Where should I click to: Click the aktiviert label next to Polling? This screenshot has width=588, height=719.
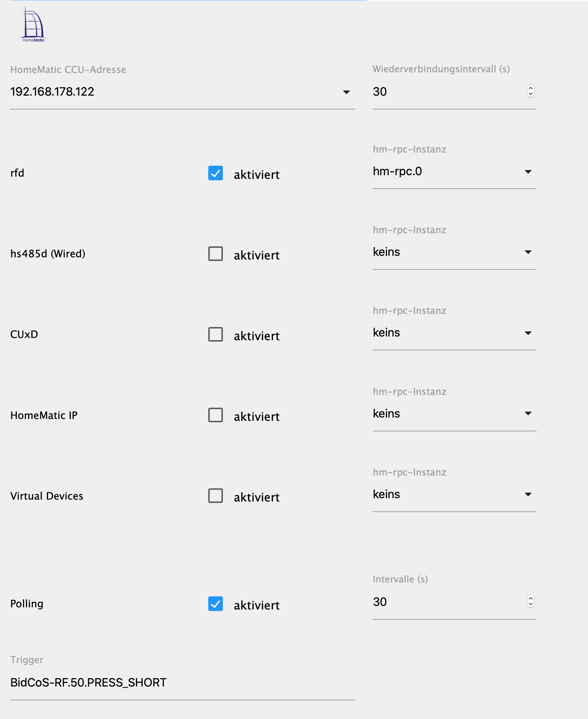[x=257, y=605]
